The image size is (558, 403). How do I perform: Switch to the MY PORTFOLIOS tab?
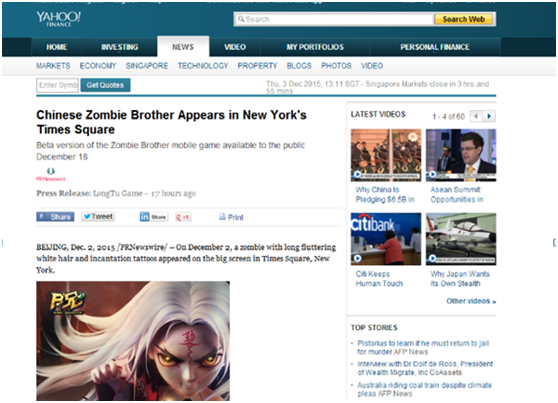click(x=315, y=47)
